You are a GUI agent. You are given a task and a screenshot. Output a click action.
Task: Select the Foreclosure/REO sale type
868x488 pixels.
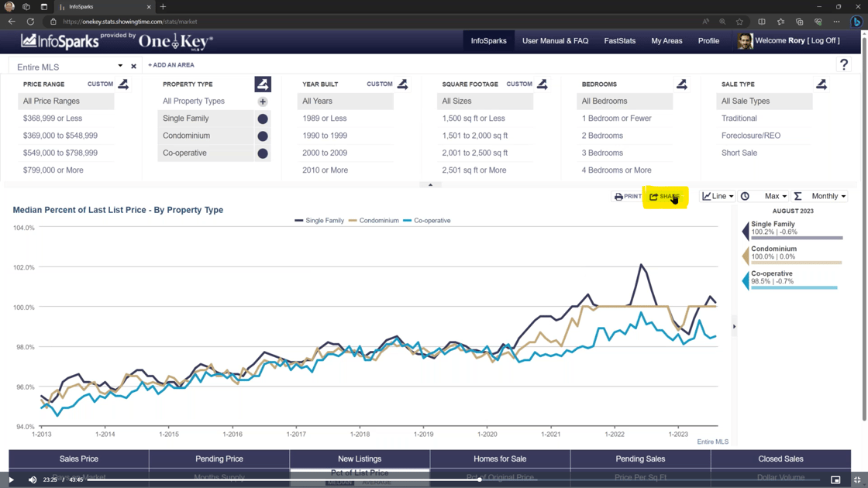coord(751,136)
